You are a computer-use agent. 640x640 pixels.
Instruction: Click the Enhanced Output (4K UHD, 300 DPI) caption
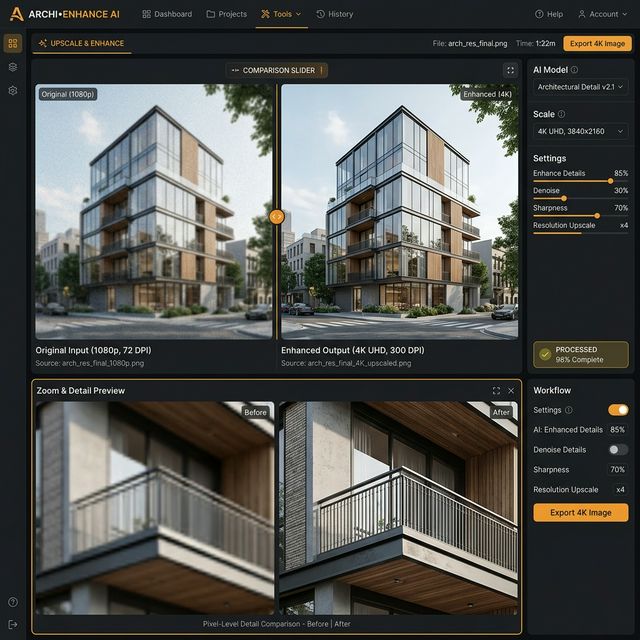tap(353, 350)
